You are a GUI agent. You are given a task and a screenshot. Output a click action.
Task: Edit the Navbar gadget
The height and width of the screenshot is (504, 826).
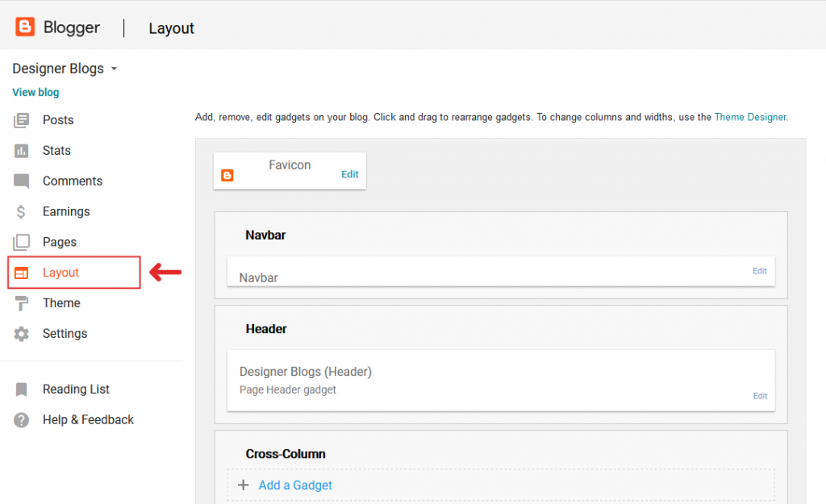759,271
